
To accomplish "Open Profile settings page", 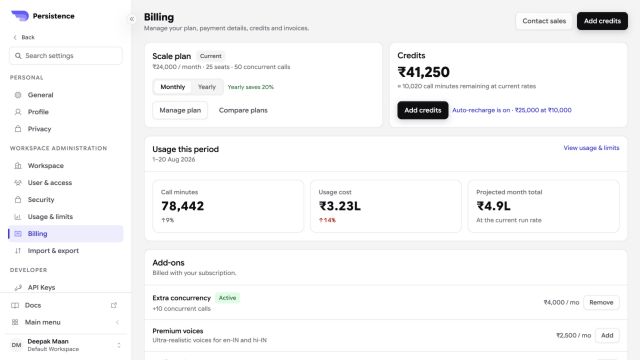I will pyautogui.click(x=66, y=112).
